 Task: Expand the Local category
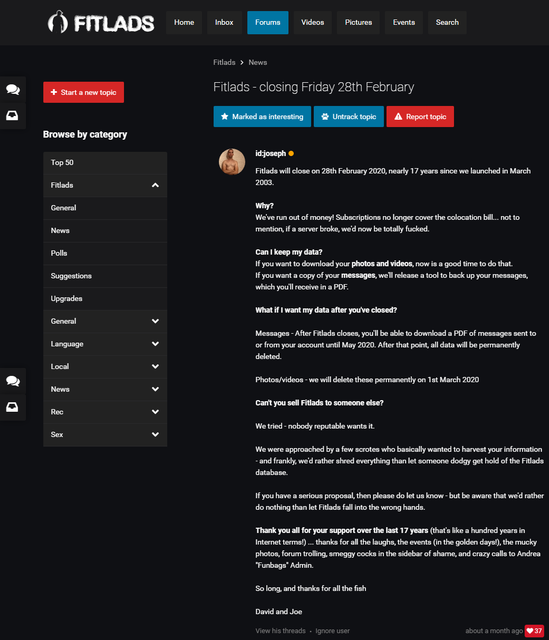tap(105, 367)
